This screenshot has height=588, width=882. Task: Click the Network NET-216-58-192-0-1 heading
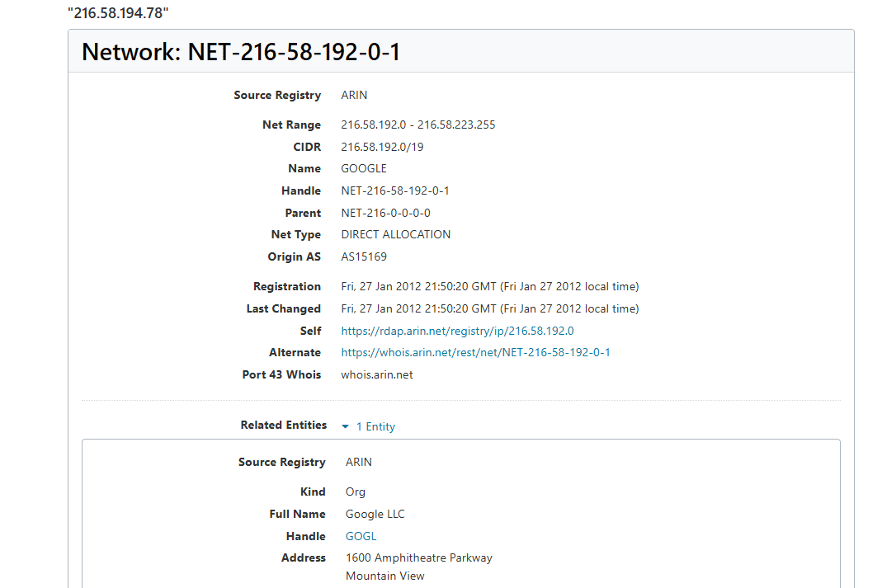[x=241, y=52]
